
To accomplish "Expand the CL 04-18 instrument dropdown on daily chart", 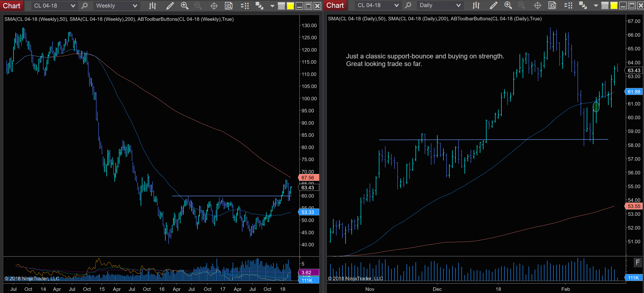I will click(378, 5).
